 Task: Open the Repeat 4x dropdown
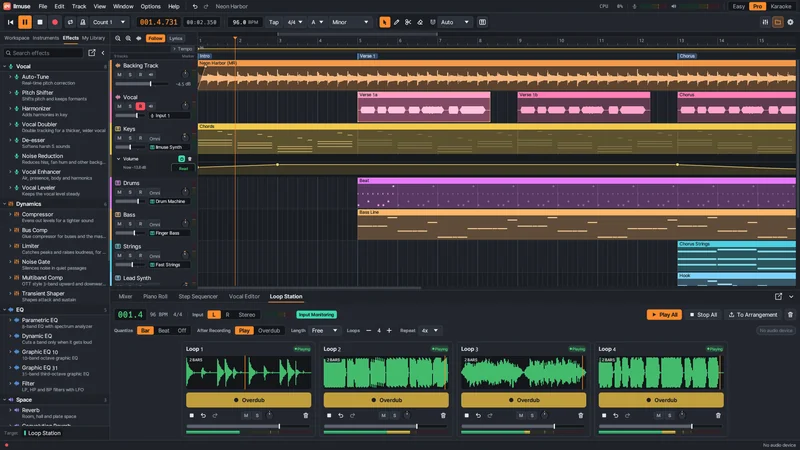[430, 331]
